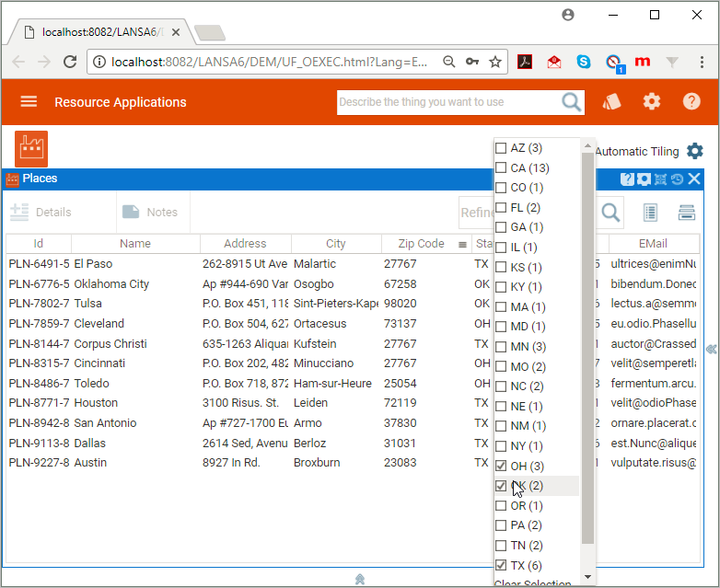Check the FL (2) state filter

pyautogui.click(x=501, y=207)
